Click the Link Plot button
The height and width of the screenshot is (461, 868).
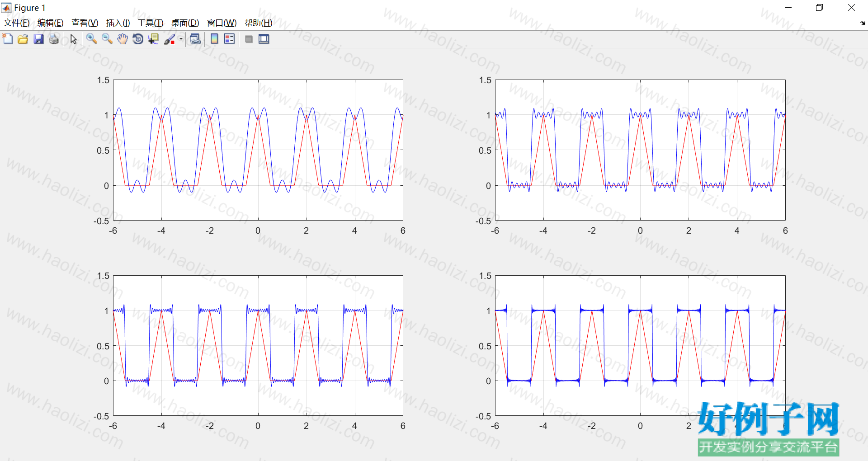click(x=195, y=39)
